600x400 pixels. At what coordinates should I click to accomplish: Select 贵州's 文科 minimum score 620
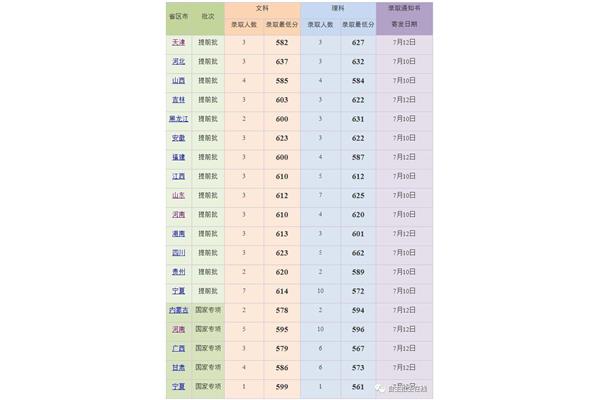click(x=282, y=272)
